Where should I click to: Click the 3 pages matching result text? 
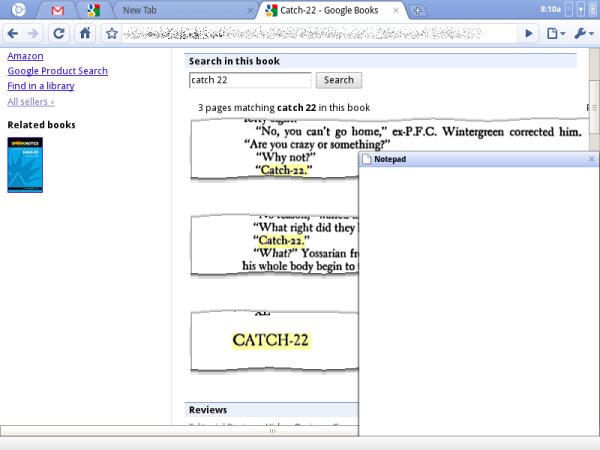click(x=284, y=108)
